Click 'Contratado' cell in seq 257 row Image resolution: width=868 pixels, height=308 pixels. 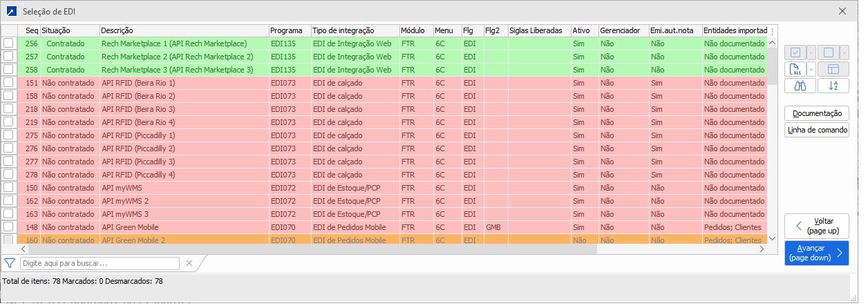point(70,57)
